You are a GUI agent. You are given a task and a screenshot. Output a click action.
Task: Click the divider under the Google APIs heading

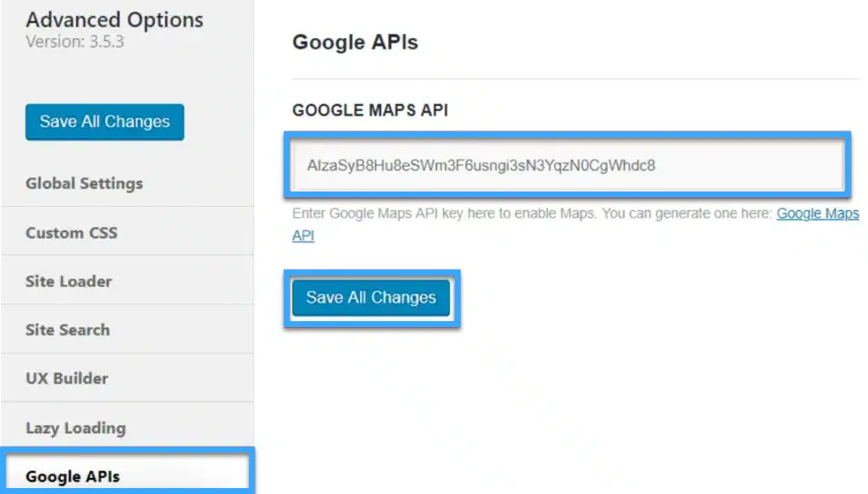click(576, 79)
